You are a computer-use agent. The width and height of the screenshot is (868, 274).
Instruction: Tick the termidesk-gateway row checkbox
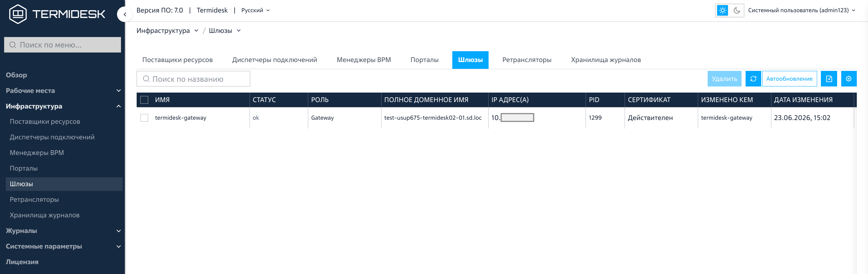(144, 118)
